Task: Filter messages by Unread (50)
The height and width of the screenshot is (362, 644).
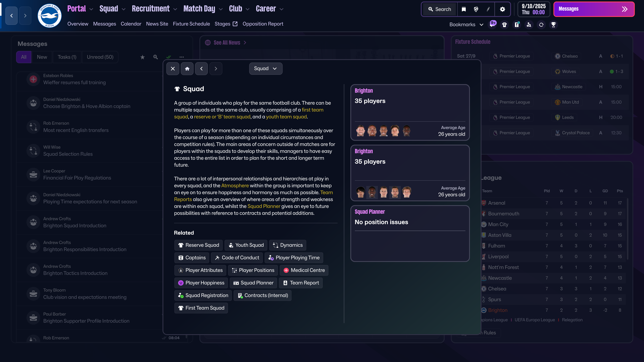Action: click(x=100, y=57)
